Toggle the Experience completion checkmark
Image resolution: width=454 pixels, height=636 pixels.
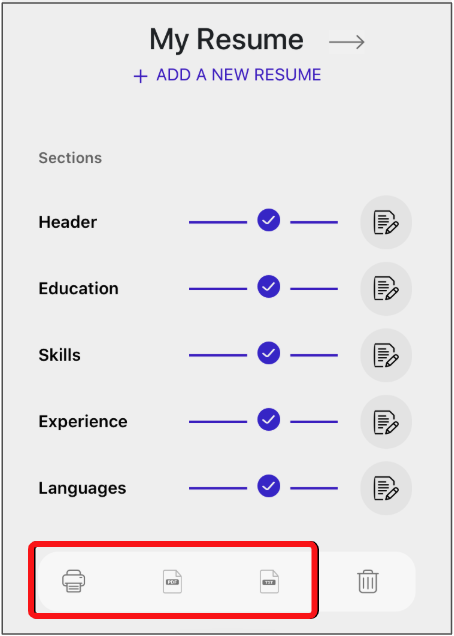point(269,419)
